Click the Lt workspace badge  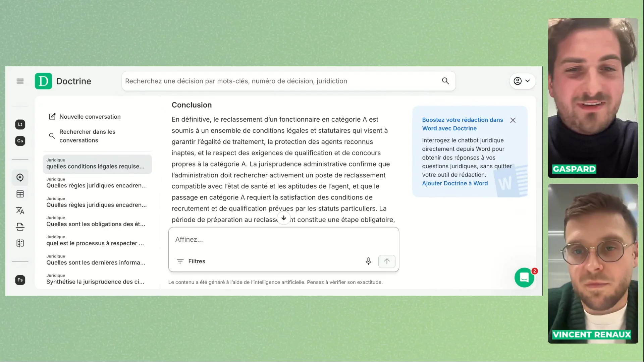[x=20, y=124]
